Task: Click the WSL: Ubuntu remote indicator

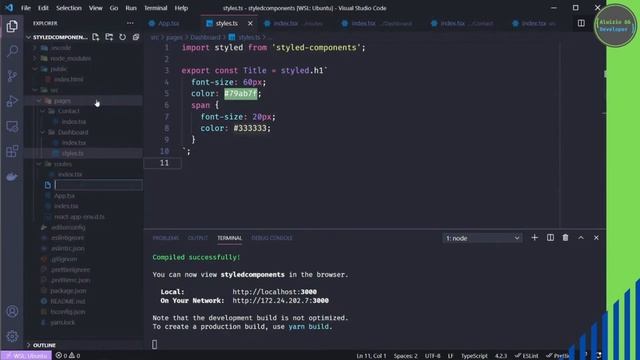Action: point(26,356)
